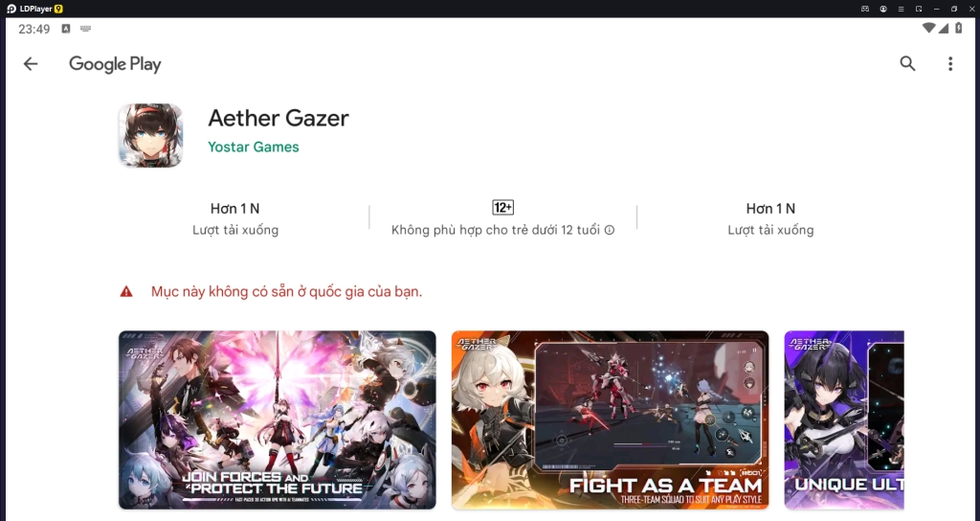Viewport: 980px width, 521px height.
Task: Open the LDPlayer hamburger menu
Action: point(901,9)
